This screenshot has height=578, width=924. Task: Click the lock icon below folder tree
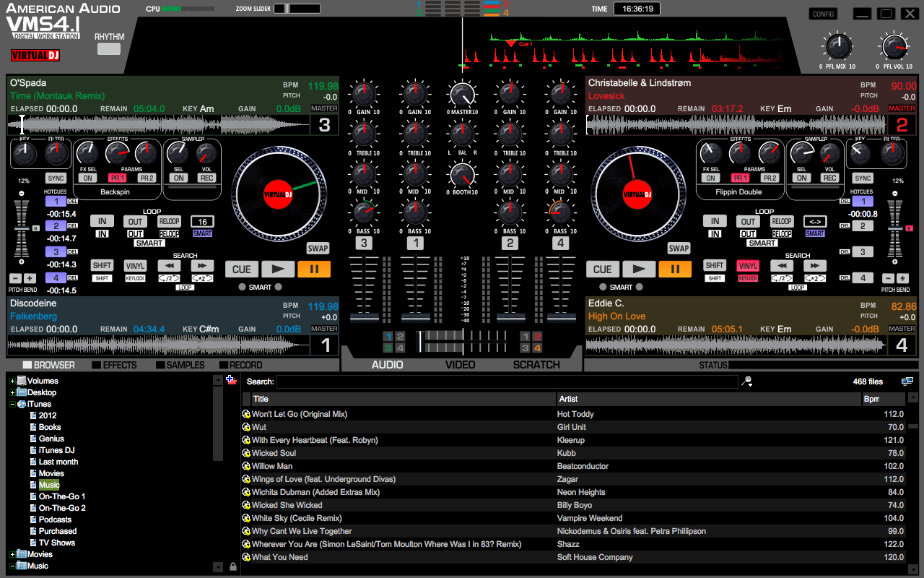pyautogui.click(x=232, y=568)
